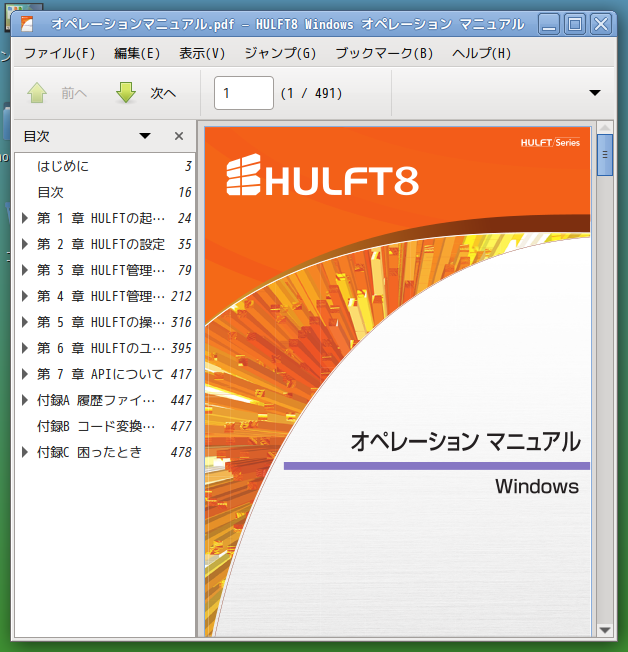Click the 前へ previous page label
This screenshot has height=652, width=628.
tap(74, 93)
